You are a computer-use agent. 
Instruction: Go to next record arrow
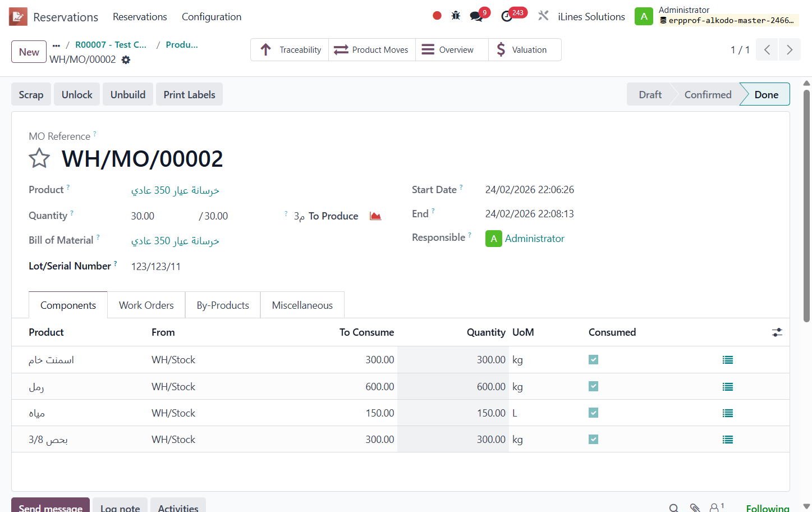[790, 49]
